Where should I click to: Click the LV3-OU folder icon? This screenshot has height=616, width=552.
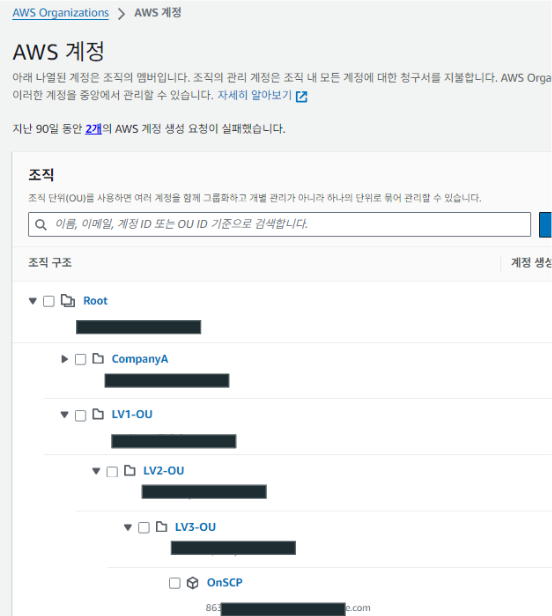[161, 526]
